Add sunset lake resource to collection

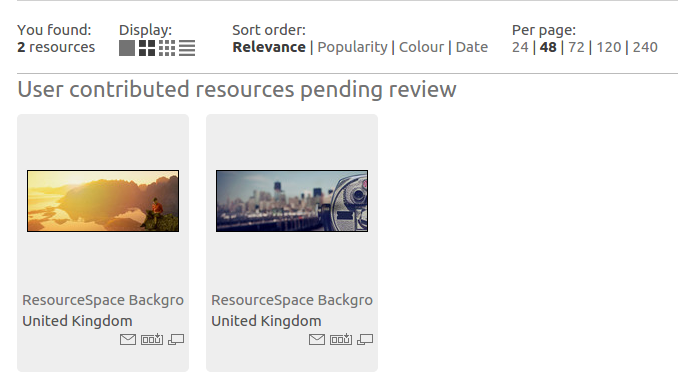click(x=152, y=339)
